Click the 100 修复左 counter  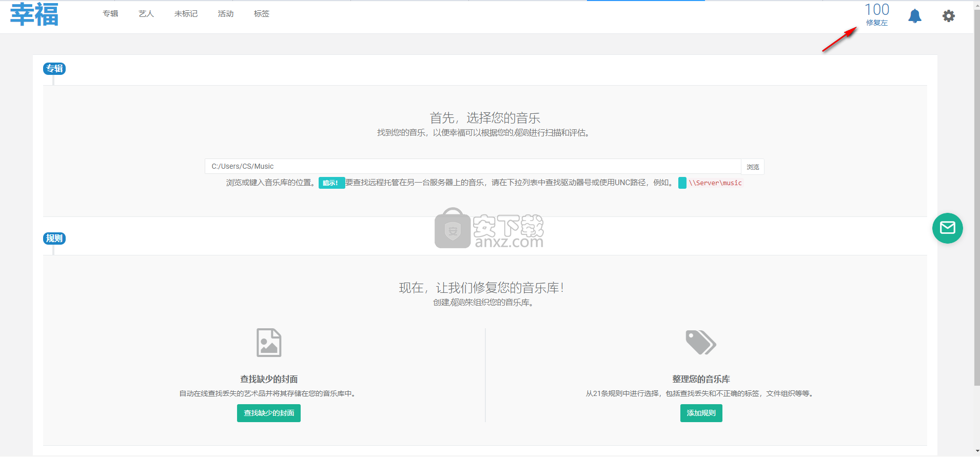[x=877, y=14]
